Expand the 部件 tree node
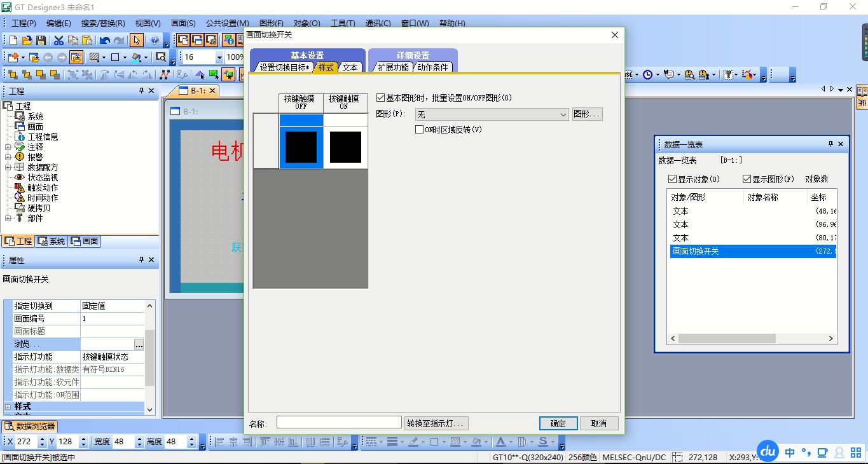This screenshot has width=868, height=464. coord(8,218)
